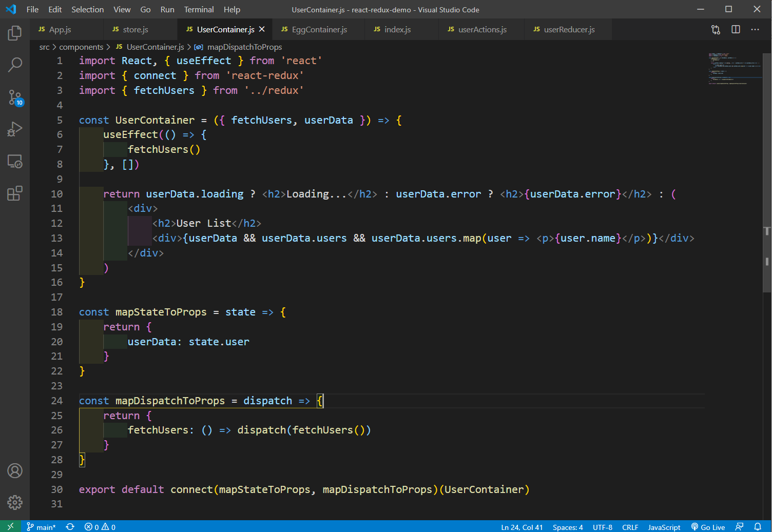Open notifications bell

pos(758,527)
